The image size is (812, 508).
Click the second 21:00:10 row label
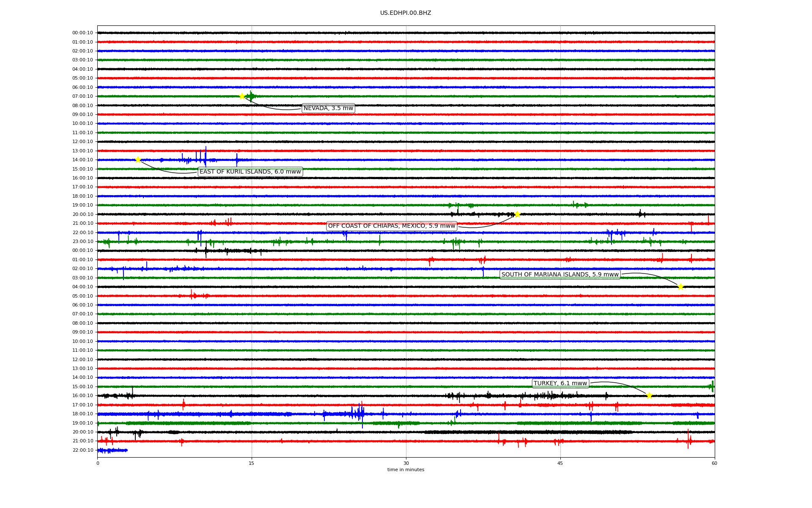coord(82,441)
